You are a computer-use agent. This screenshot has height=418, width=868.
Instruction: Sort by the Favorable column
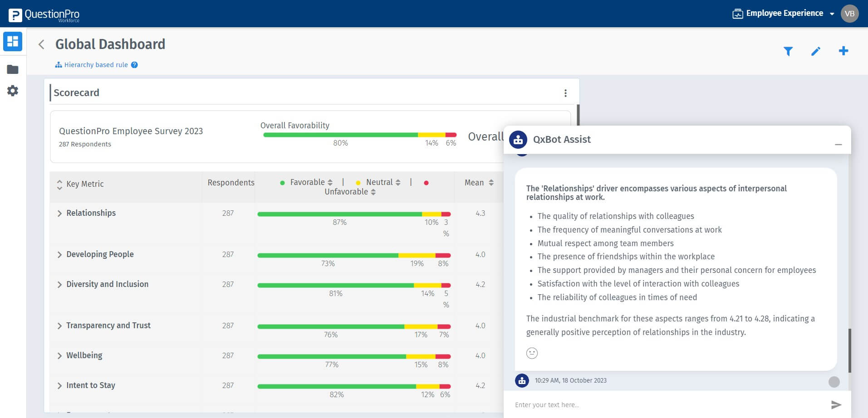(330, 182)
